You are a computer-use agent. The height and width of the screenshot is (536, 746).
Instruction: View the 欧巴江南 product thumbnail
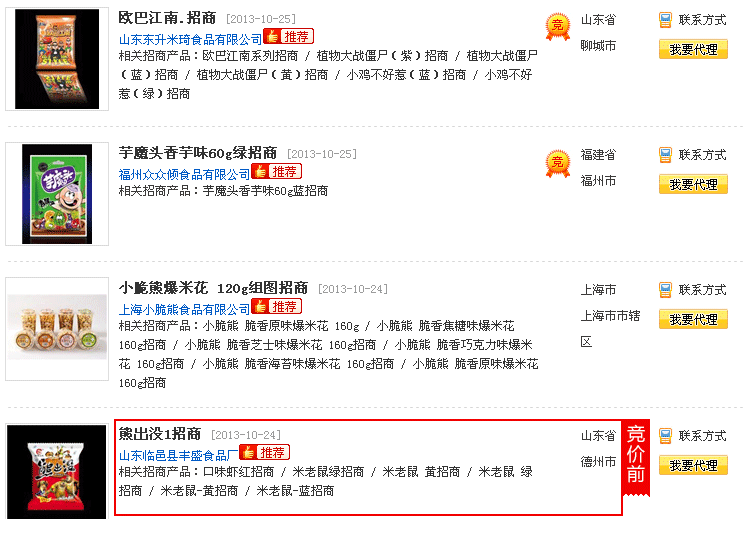(x=57, y=59)
